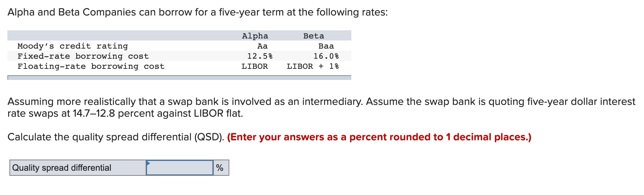Image resolution: width=644 pixels, height=195 pixels.
Task: Select the Beta column header in the table
Action: [x=313, y=35]
